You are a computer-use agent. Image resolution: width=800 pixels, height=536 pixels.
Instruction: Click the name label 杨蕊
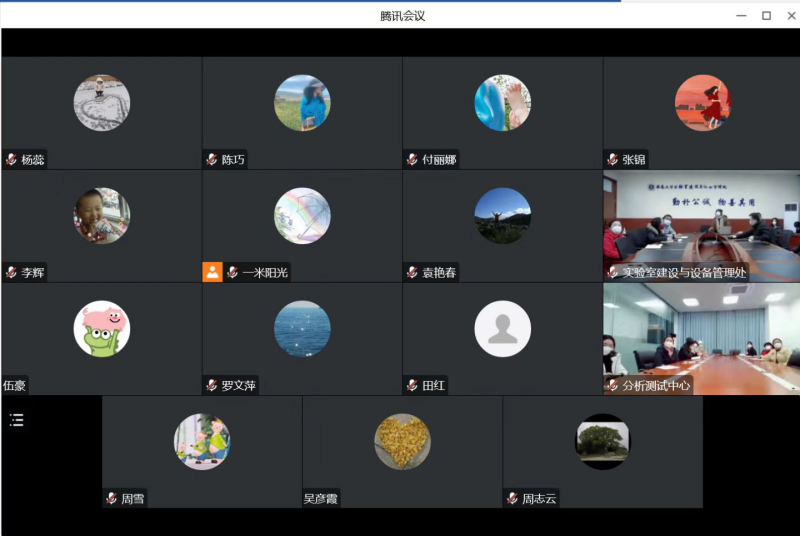click(33, 160)
